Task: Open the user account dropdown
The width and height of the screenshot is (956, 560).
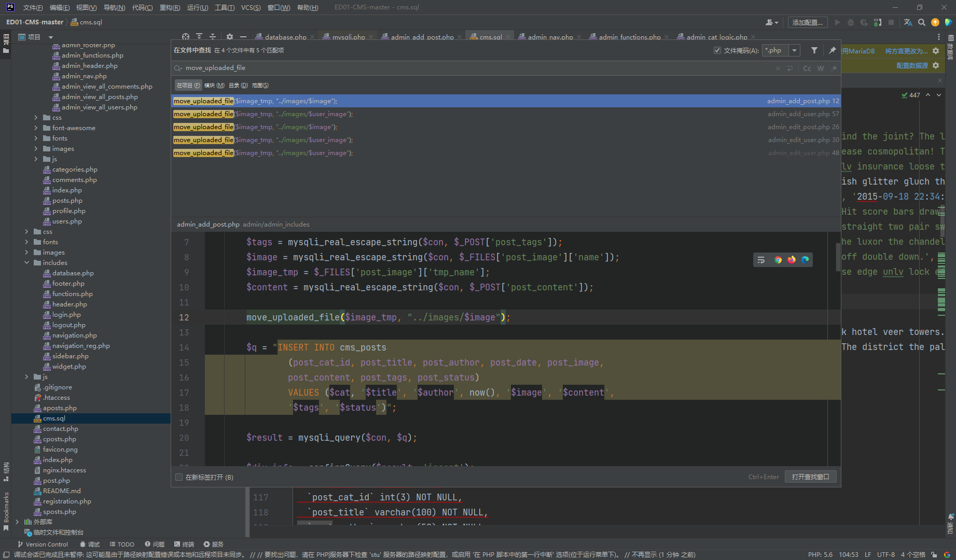Action: (x=772, y=22)
